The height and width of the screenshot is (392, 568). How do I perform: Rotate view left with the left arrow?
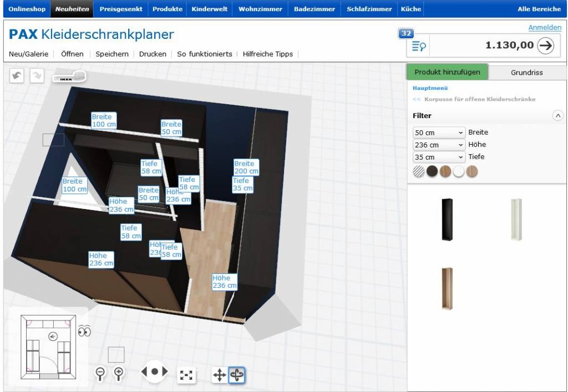coord(144,371)
